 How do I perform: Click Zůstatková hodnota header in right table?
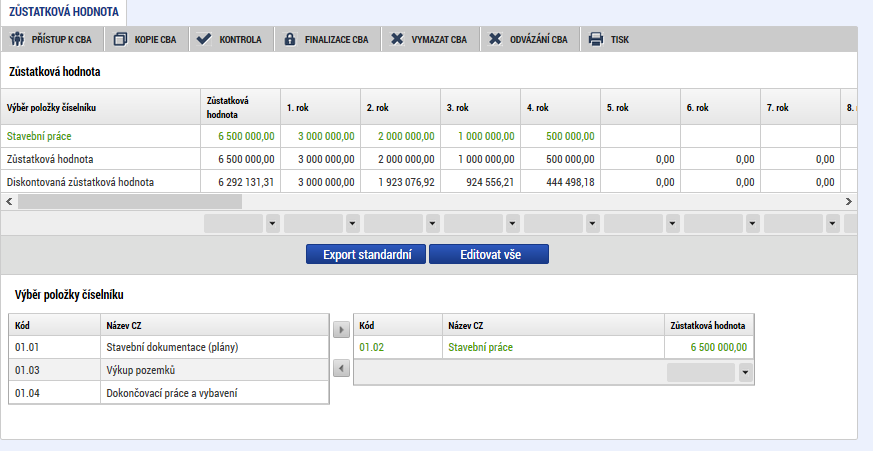coord(708,326)
